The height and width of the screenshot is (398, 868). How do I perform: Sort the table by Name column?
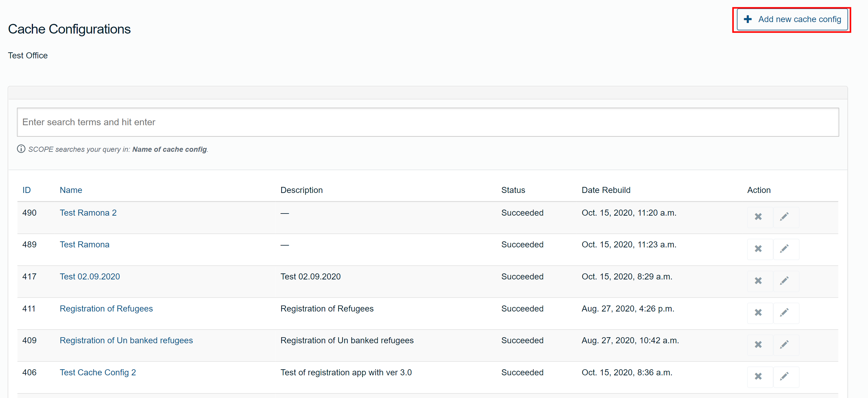click(71, 190)
